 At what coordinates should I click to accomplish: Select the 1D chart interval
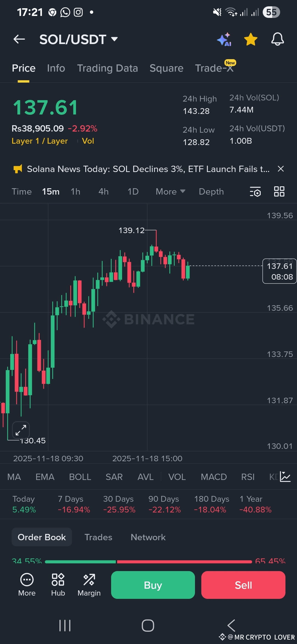(x=133, y=192)
